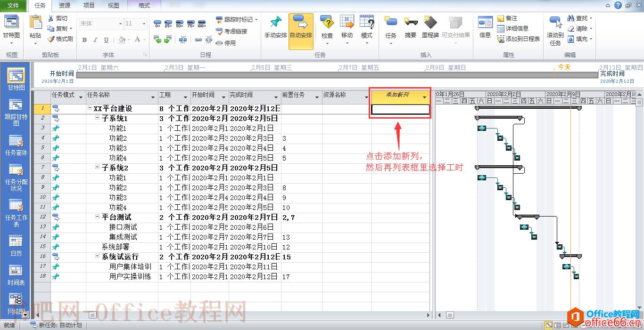This screenshot has width=644, height=330.
Task: Open the 清除 clear dropdown
Action: [x=579, y=28]
